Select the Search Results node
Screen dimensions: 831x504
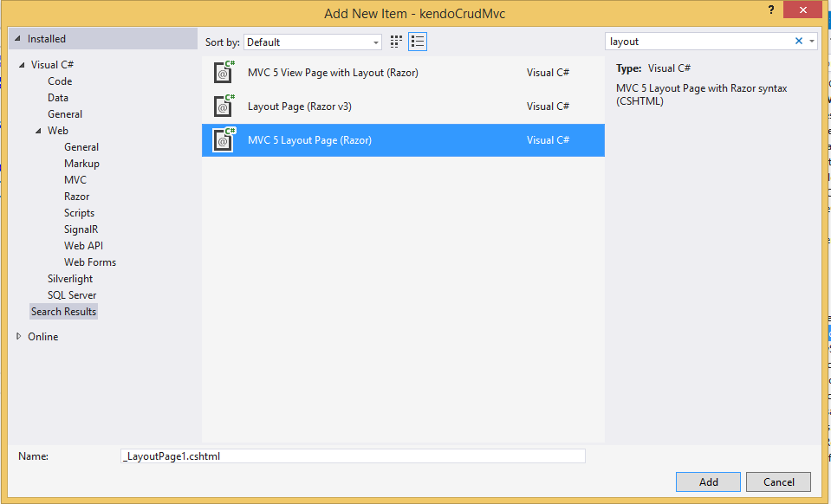click(x=63, y=311)
